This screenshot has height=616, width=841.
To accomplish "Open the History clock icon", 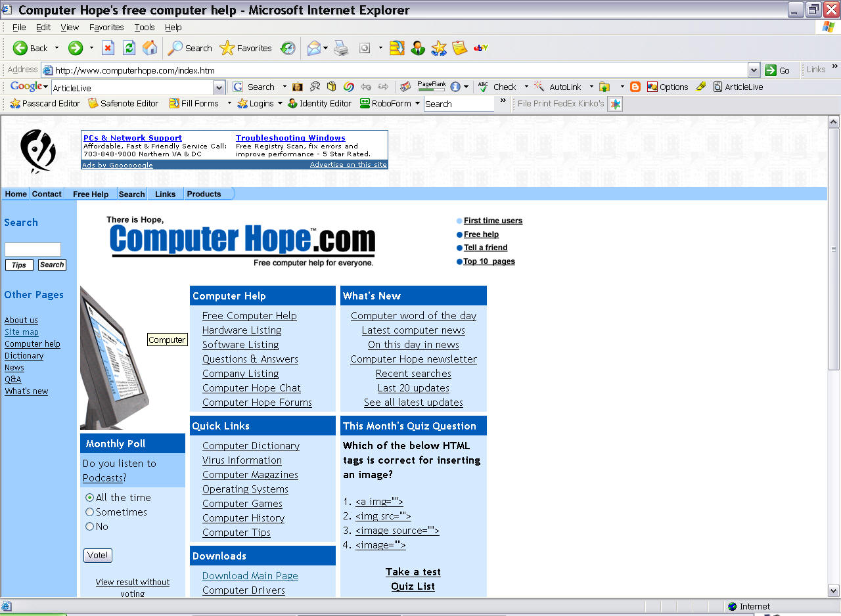I will [x=288, y=48].
